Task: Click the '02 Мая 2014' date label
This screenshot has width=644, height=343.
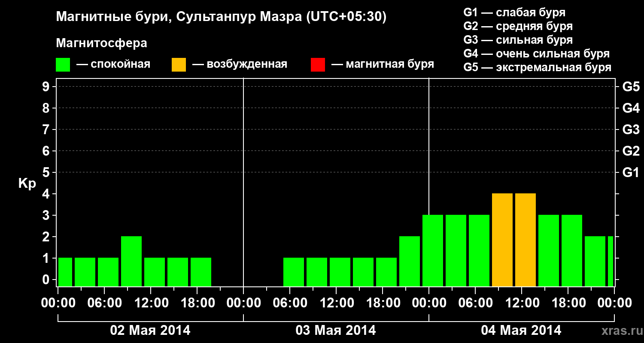Action: pos(150,330)
